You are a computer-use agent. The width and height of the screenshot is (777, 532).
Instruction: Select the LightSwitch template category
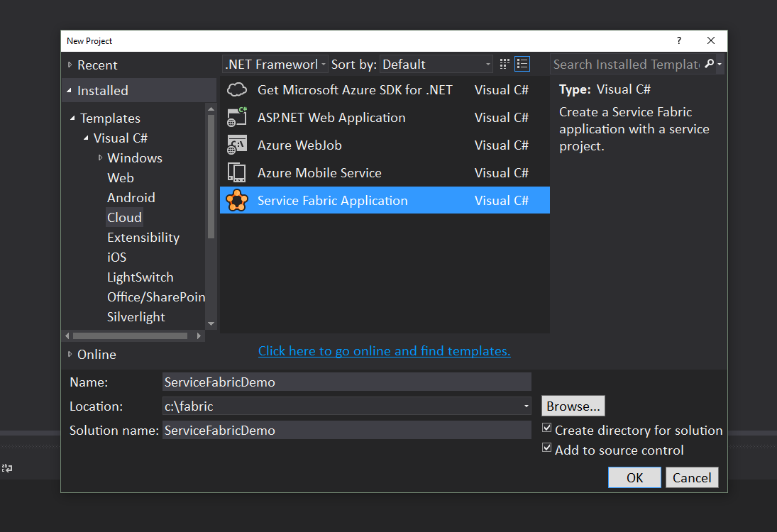point(140,277)
